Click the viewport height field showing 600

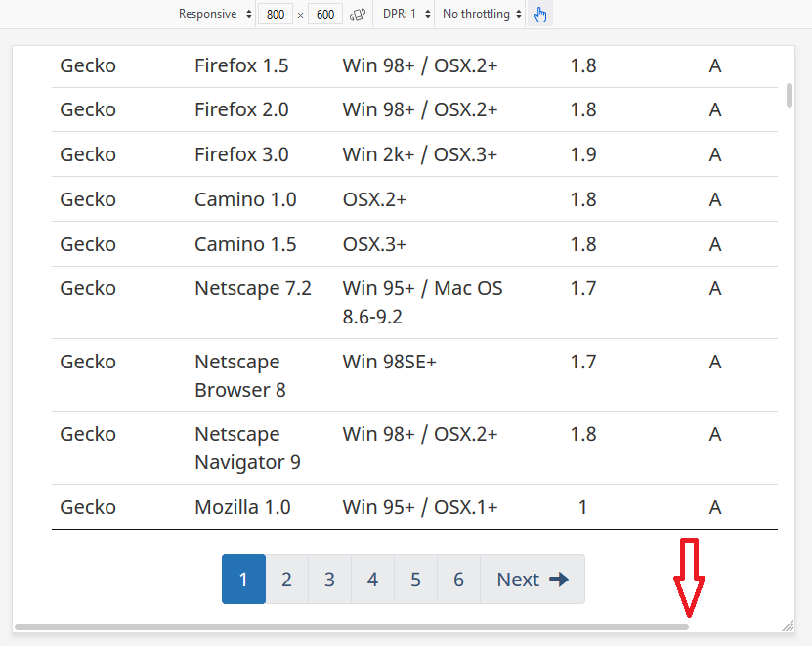(x=324, y=15)
